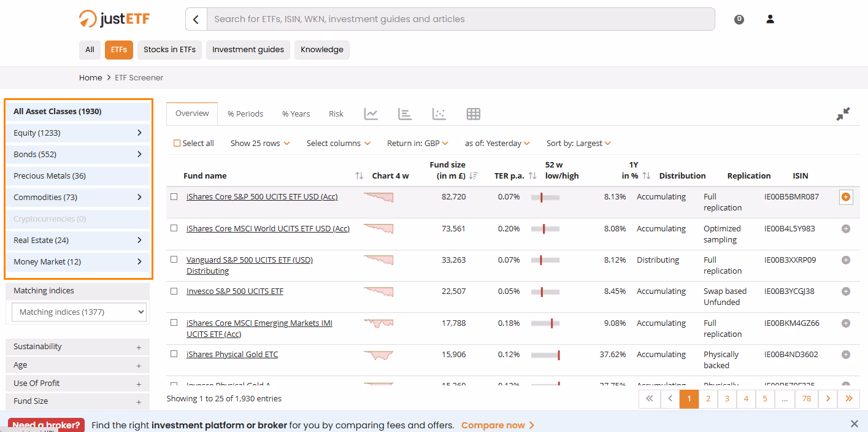Expand the Fund Size filter
Viewport: 868px width, 432px height.
tap(77, 401)
